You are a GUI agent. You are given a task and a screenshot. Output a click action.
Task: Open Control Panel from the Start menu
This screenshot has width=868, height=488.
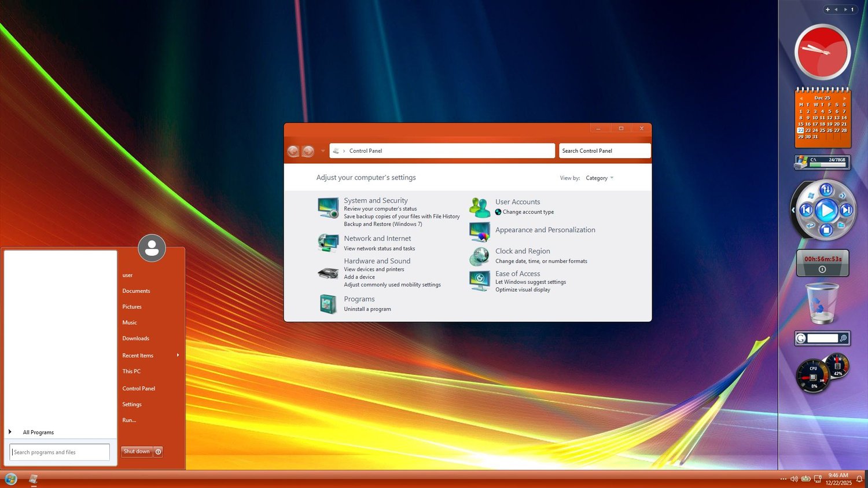pyautogui.click(x=139, y=388)
